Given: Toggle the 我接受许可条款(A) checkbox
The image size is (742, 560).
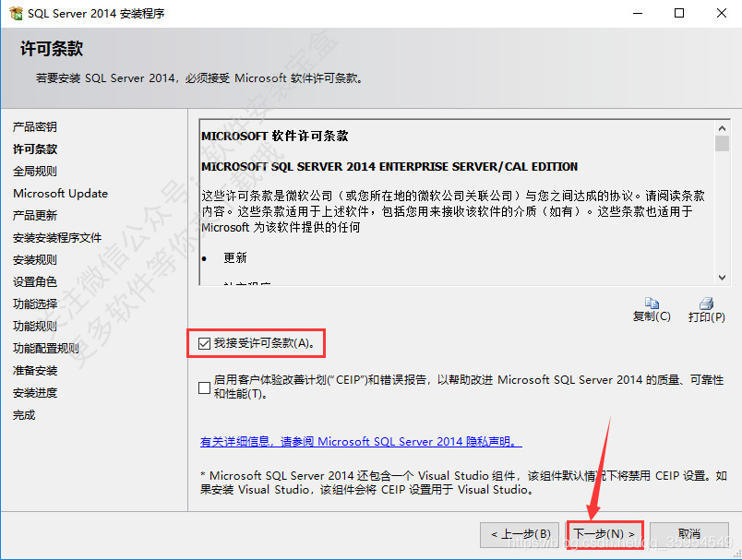Looking at the screenshot, I should click(x=205, y=343).
